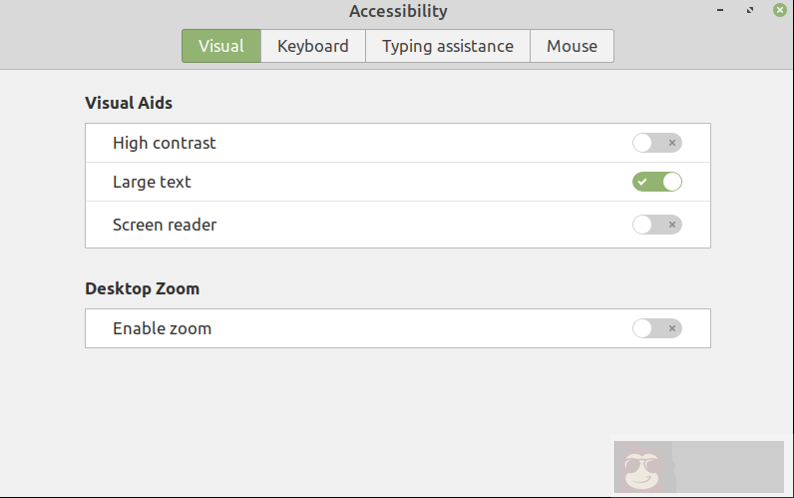Toggle the Screen reader switch on

point(657,224)
